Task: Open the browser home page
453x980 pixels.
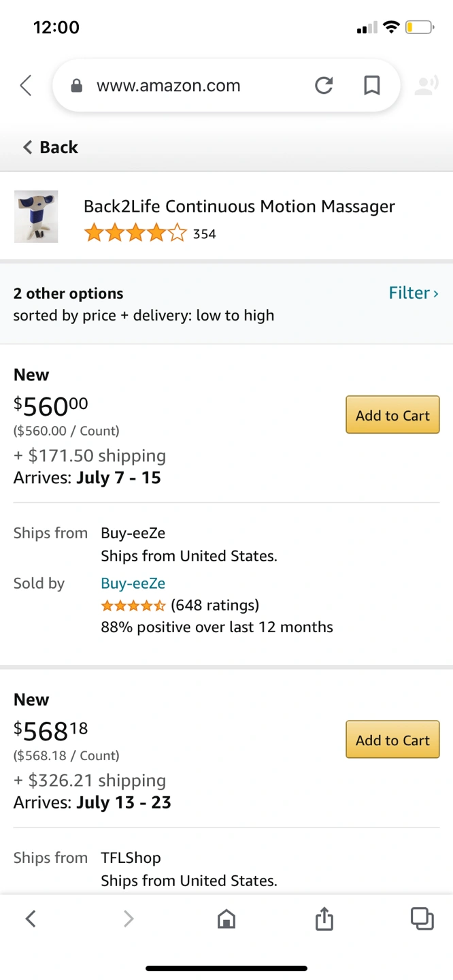Action: click(x=226, y=919)
